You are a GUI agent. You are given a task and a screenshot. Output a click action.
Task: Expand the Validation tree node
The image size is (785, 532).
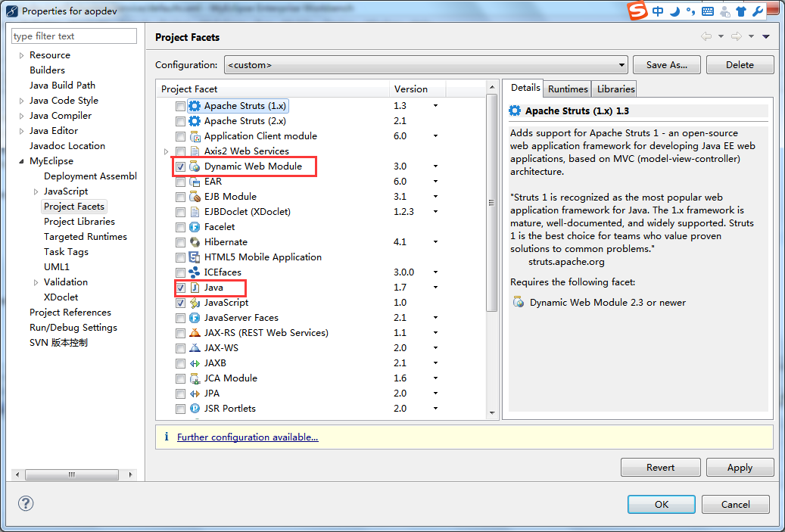[36, 282]
